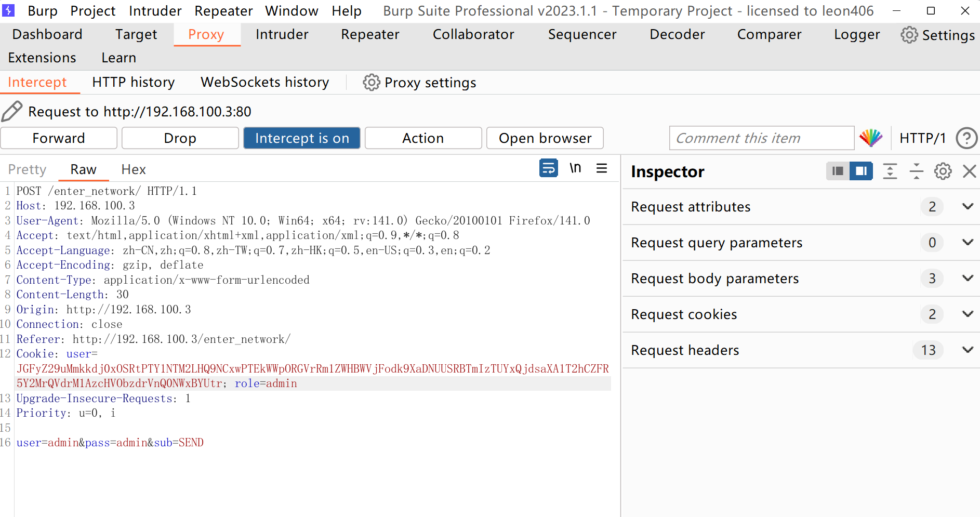980x517 pixels.
Task: Switch to the Intruder tool tab
Action: click(x=282, y=34)
